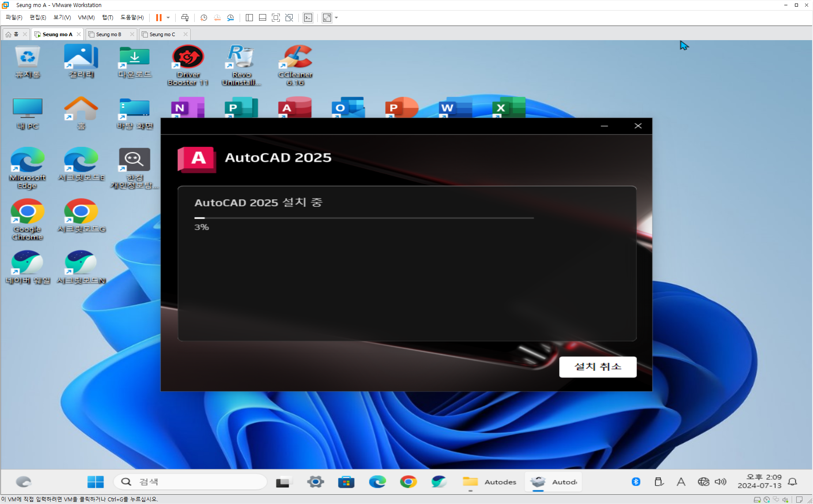
Task: Open the 파일(F) menu
Action: (x=14, y=18)
